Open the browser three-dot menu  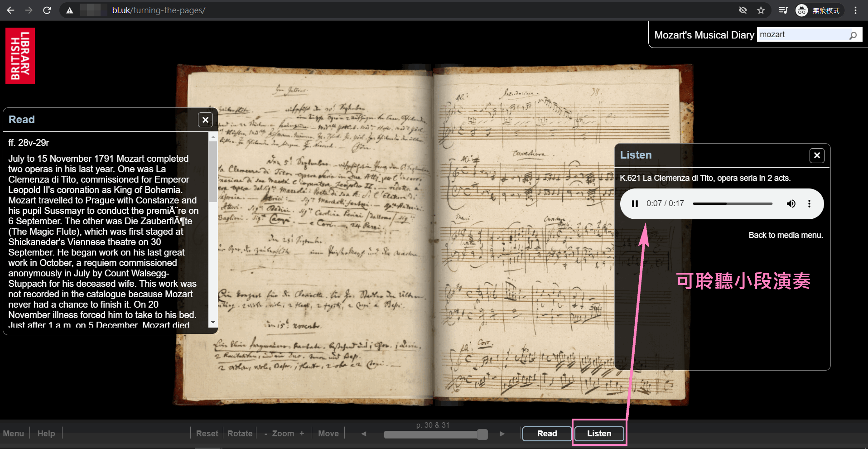pos(855,10)
